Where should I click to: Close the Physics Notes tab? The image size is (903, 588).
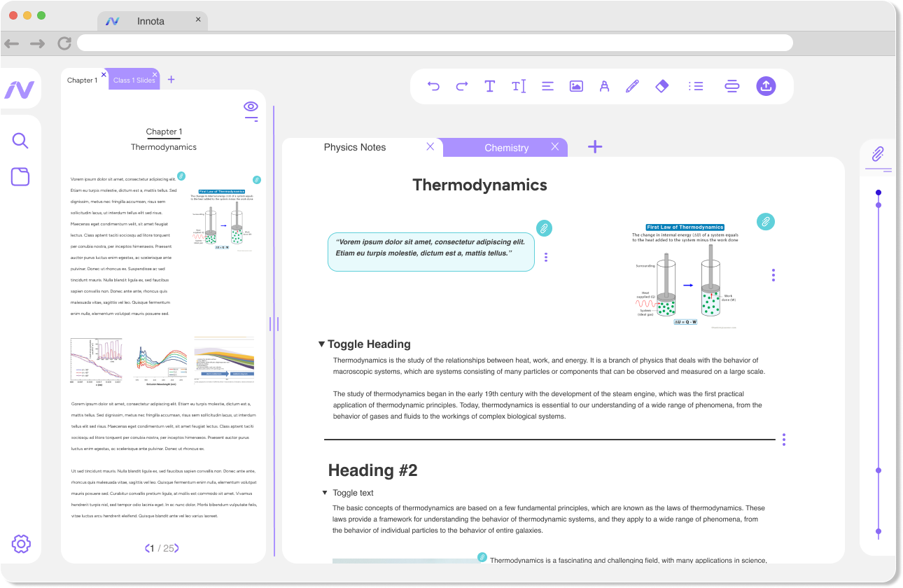pos(430,146)
